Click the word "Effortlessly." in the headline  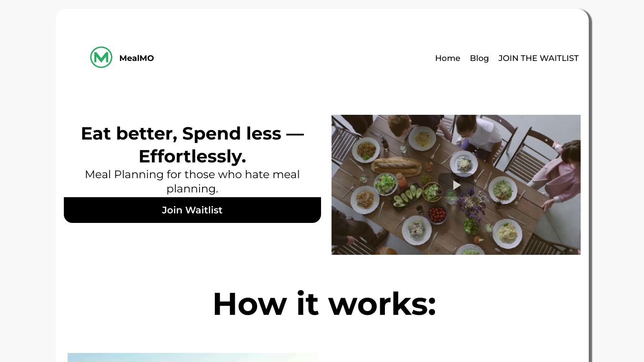click(x=192, y=156)
